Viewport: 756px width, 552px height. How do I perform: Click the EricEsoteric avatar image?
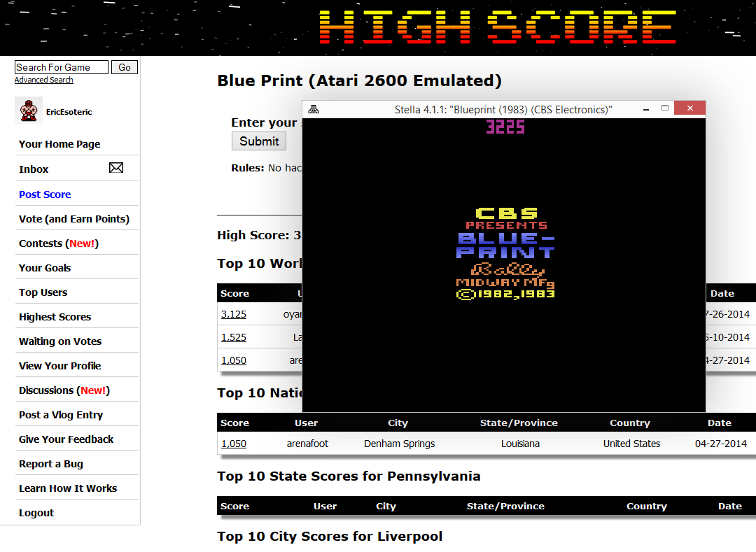pyautogui.click(x=29, y=111)
